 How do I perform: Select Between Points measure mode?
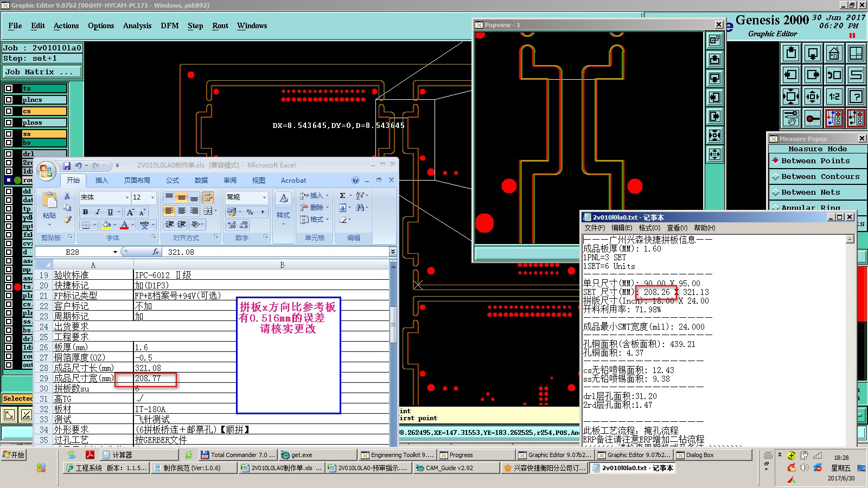(818, 161)
